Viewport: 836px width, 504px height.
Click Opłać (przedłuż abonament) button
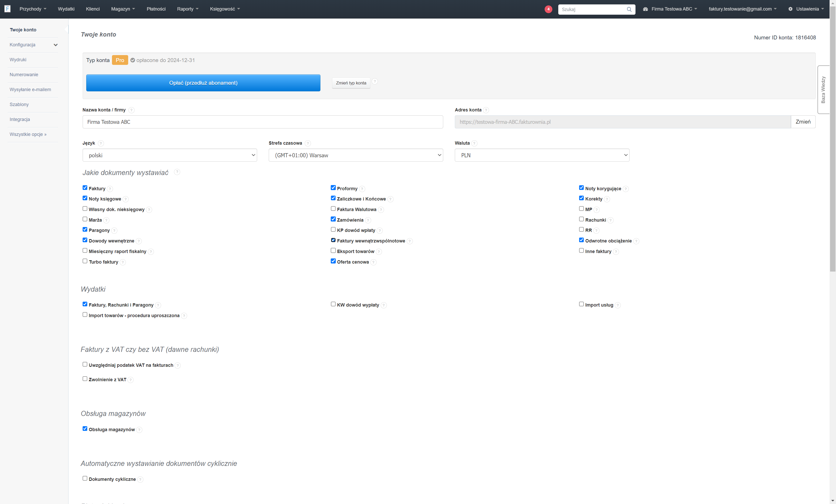click(x=203, y=83)
